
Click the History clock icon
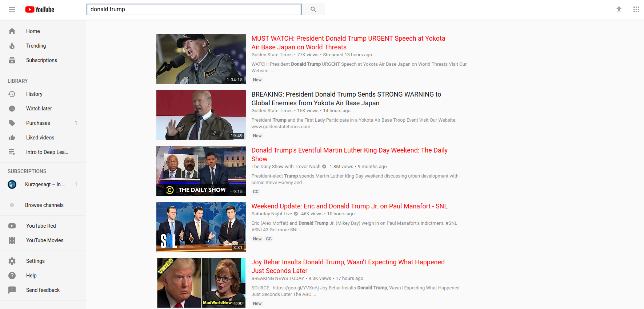point(12,94)
